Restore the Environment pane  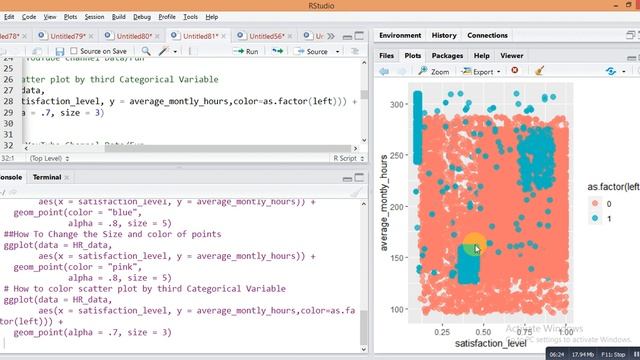631,36
